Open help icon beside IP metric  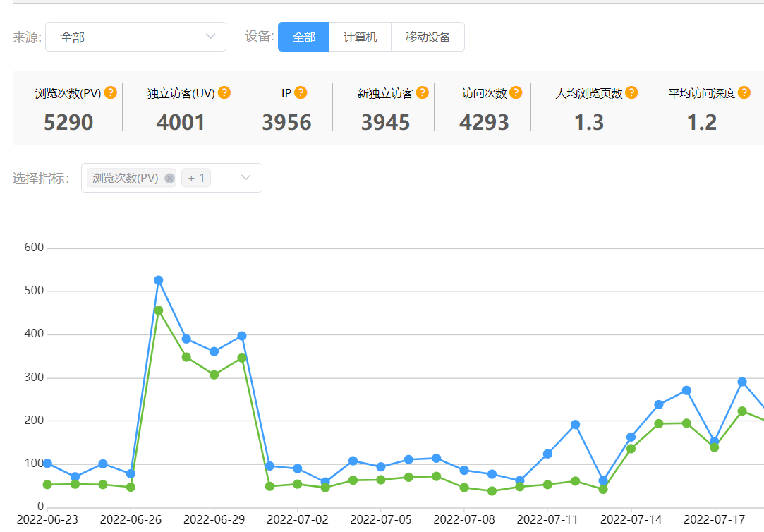301,92
